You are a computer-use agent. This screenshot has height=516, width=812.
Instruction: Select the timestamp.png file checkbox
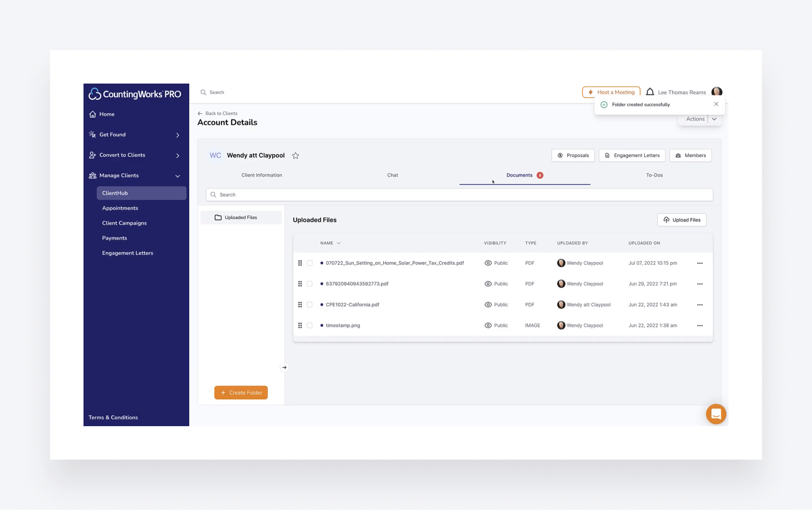[310, 326]
